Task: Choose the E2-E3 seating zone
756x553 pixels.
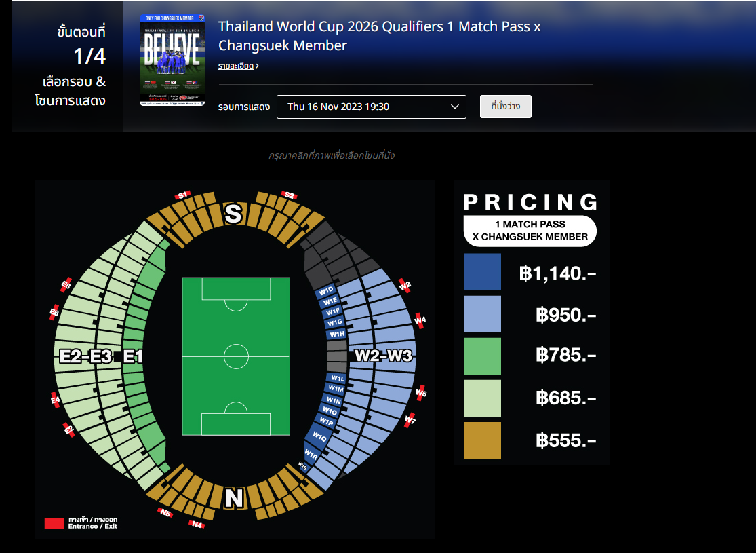Action: 86,356
